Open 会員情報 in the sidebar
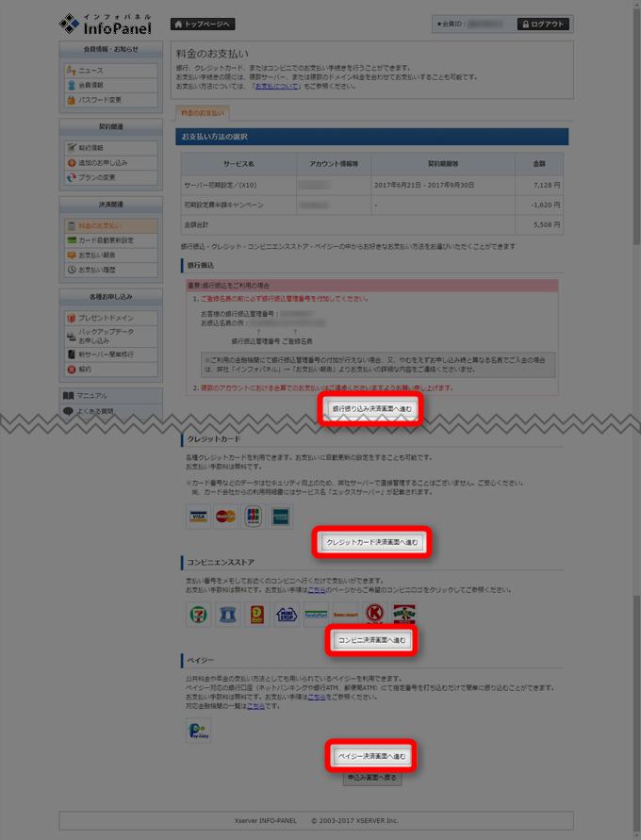 point(111,85)
